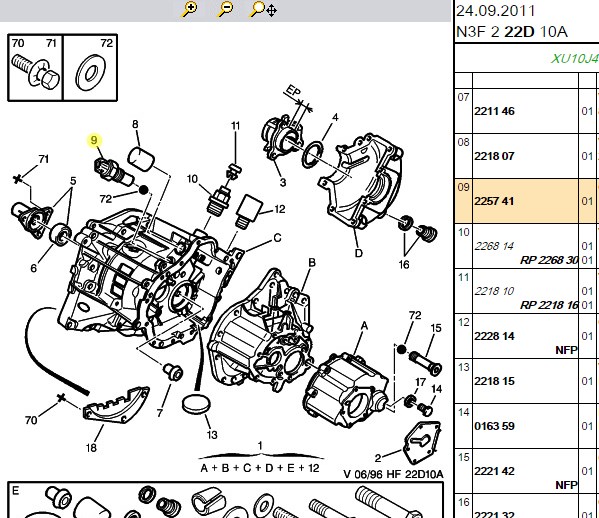Image resolution: width=599 pixels, height=518 pixels.
Task: Select the zoom-and-pan magnifier tool
Action: click(x=263, y=10)
